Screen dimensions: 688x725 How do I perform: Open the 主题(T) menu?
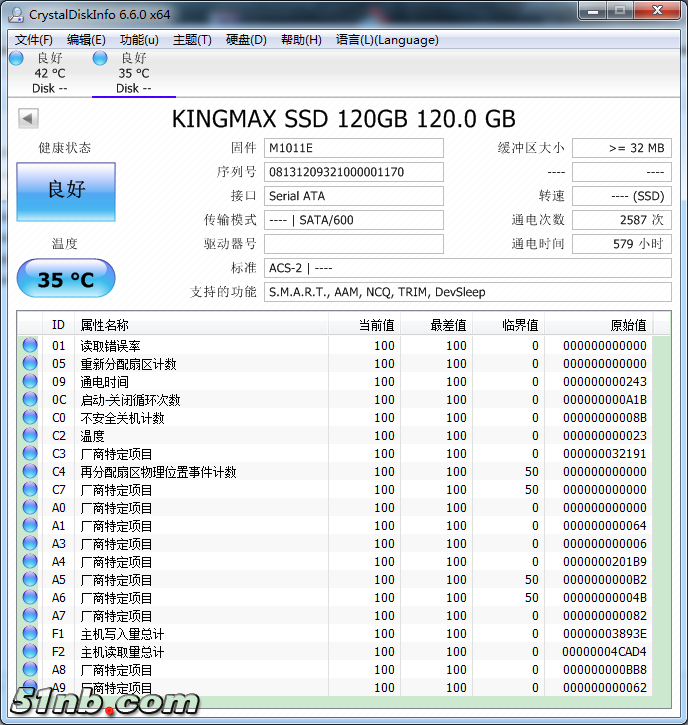192,40
